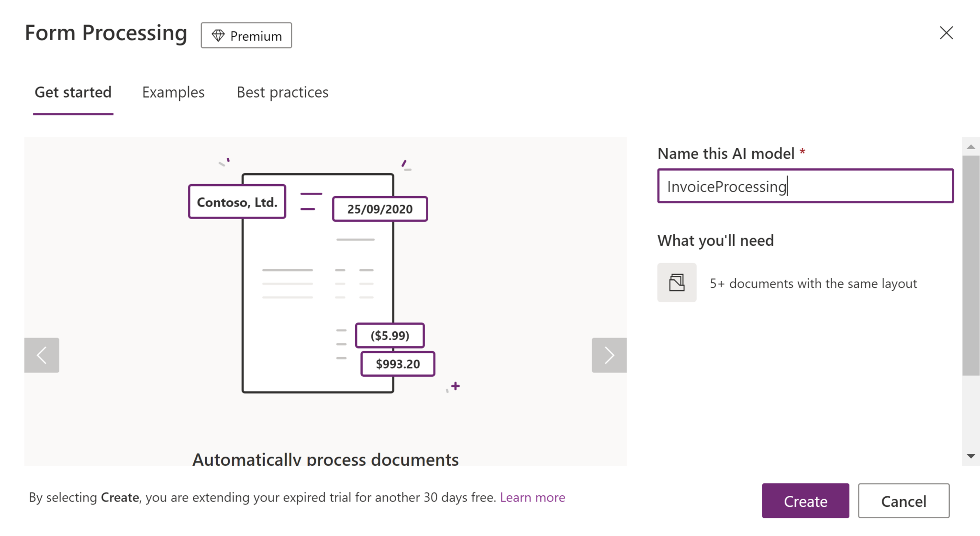
Task: Switch to the Examples tab
Action: (173, 92)
